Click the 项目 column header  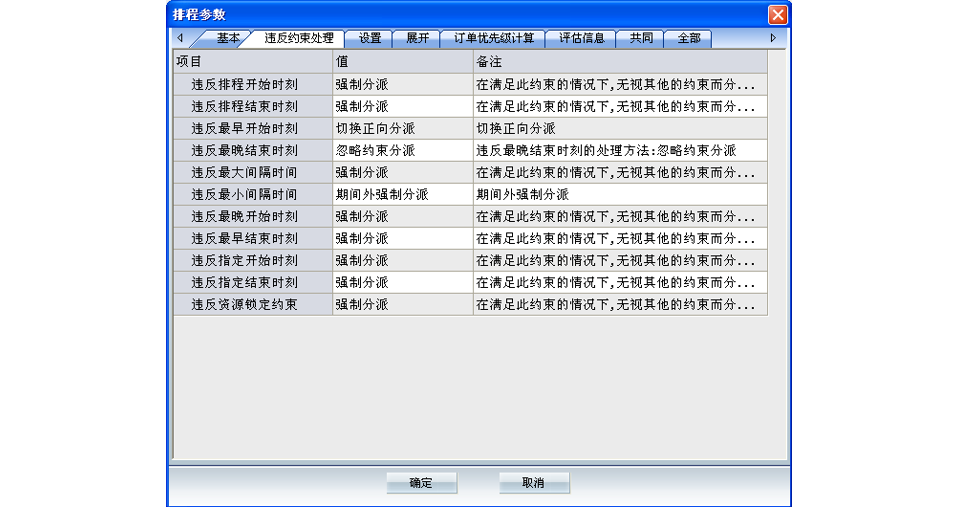tap(253, 62)
